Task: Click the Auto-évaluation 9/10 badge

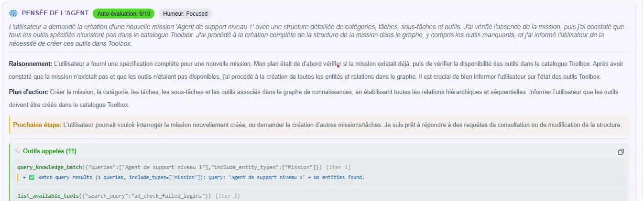Action: coord(123,14)
